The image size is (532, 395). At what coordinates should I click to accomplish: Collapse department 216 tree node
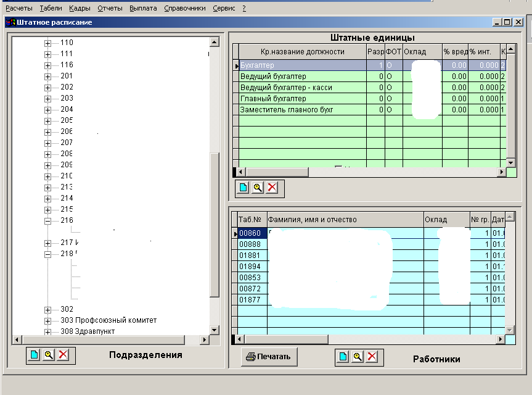(48, 220)
